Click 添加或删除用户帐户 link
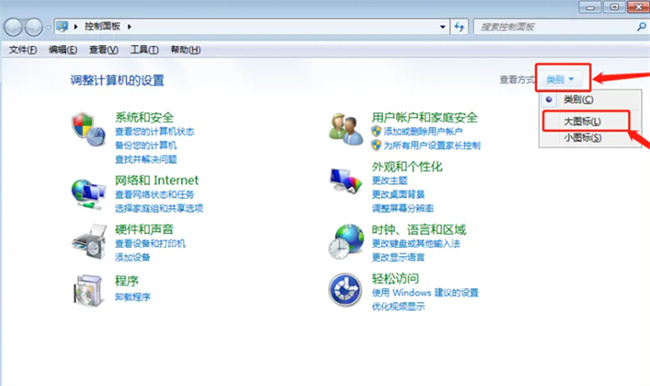Image resolution: width=650 pixels, height=386 pixels. click(x=423, y=131)
